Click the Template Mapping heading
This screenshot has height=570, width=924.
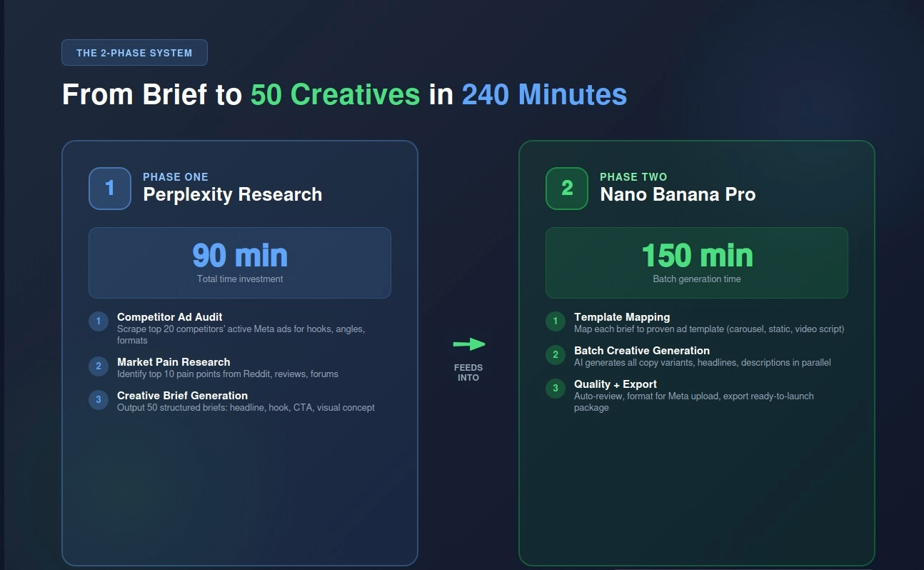pyautogui.click(x=622, y=317)
